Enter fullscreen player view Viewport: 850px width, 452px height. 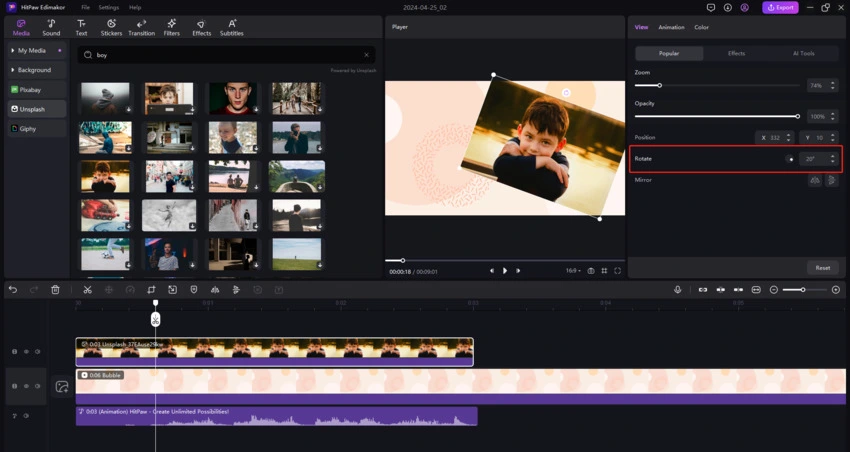coord(618,271)
